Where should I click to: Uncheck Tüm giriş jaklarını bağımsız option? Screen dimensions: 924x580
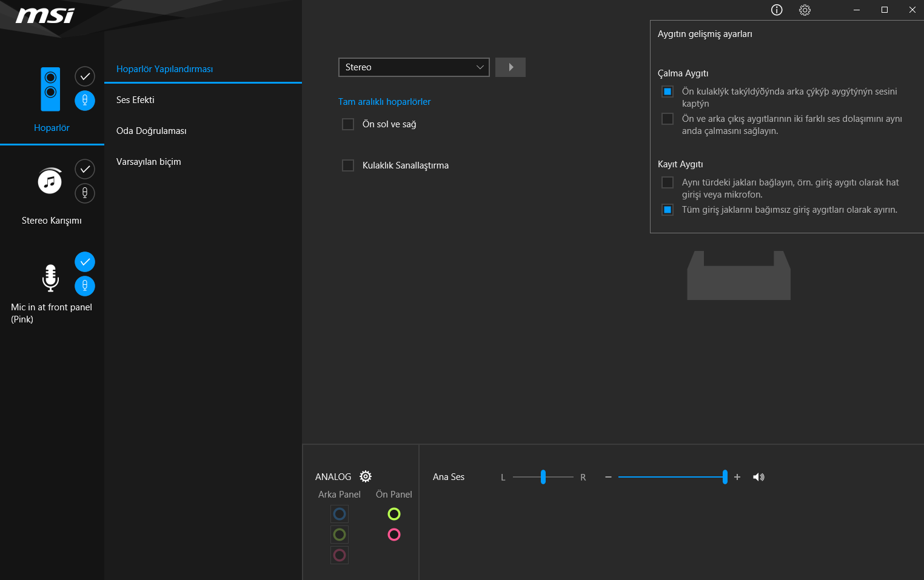point(668,210)
